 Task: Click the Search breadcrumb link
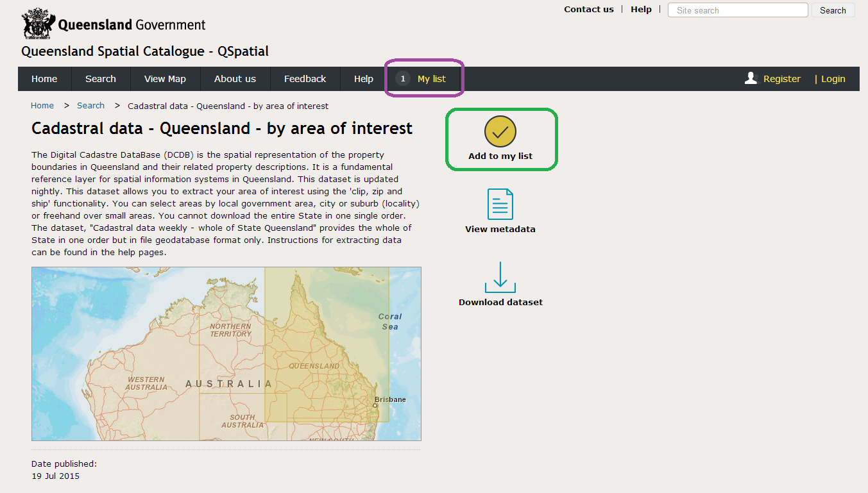click(90, 106)
